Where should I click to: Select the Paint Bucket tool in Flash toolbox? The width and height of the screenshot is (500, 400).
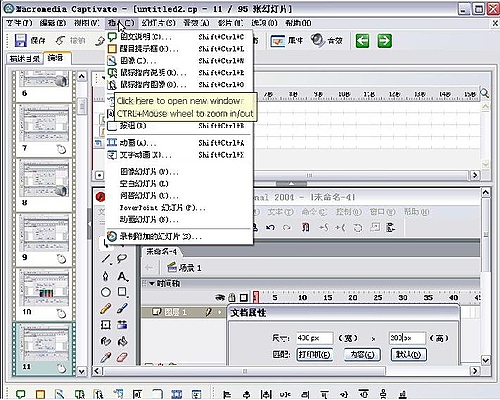pos(122,341)
